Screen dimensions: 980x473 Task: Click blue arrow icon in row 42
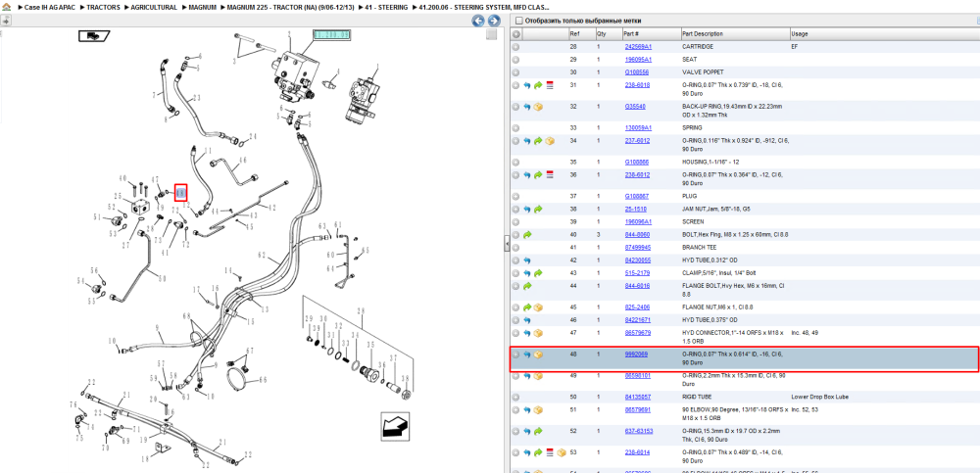pyautogui.click(x=527, y=260)
